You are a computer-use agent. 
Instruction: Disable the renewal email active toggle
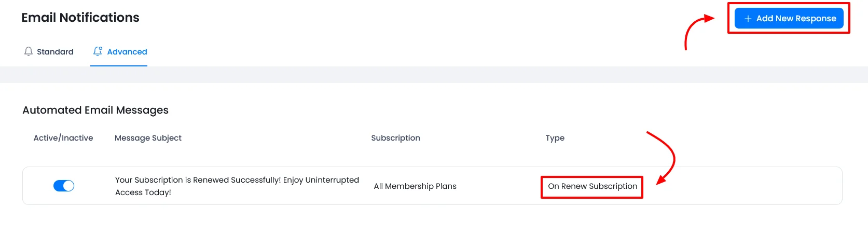64,186
